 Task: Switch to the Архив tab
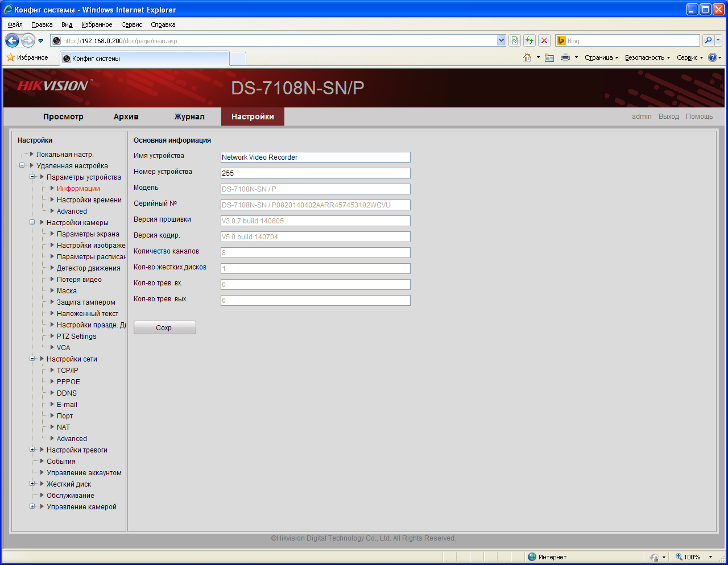pos(126,117)
